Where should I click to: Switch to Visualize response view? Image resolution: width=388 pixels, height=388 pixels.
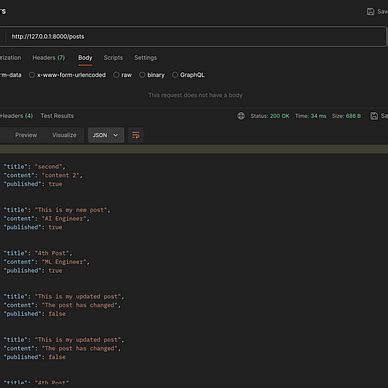coord(64,135)
